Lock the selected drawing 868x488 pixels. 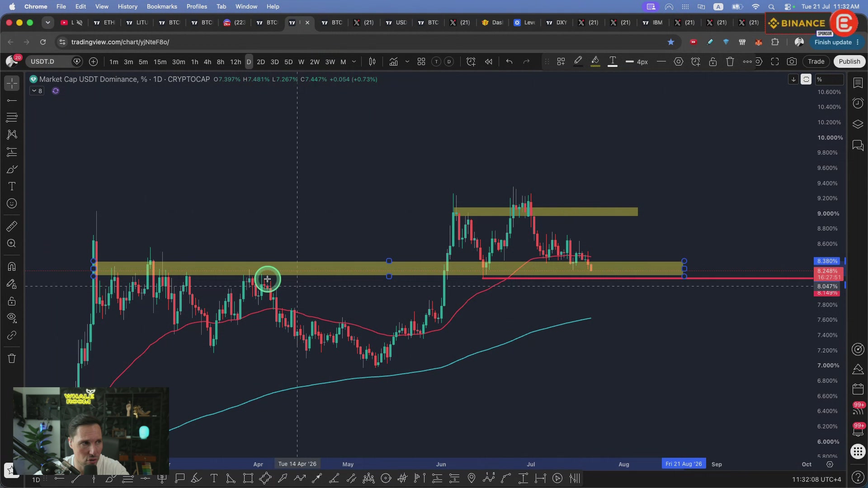(x=713, y=62)
